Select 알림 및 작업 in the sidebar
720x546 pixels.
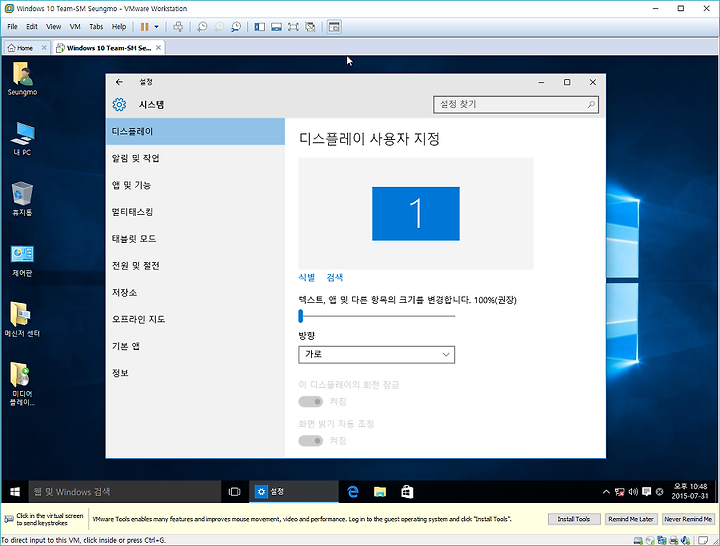pyautogui.click(x=195, y=158)
